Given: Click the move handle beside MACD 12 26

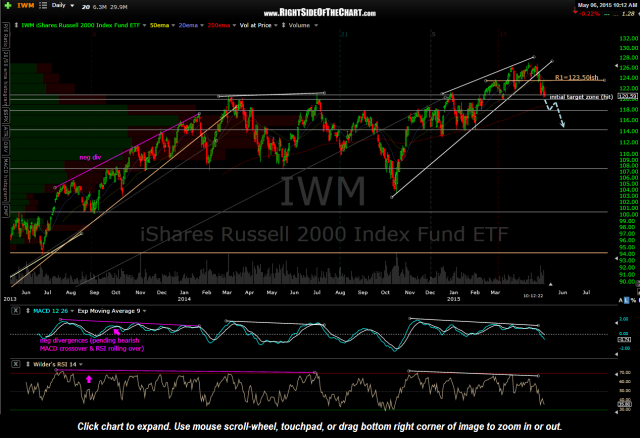Looking at the screenshot, I should click(x=28, y=311).
